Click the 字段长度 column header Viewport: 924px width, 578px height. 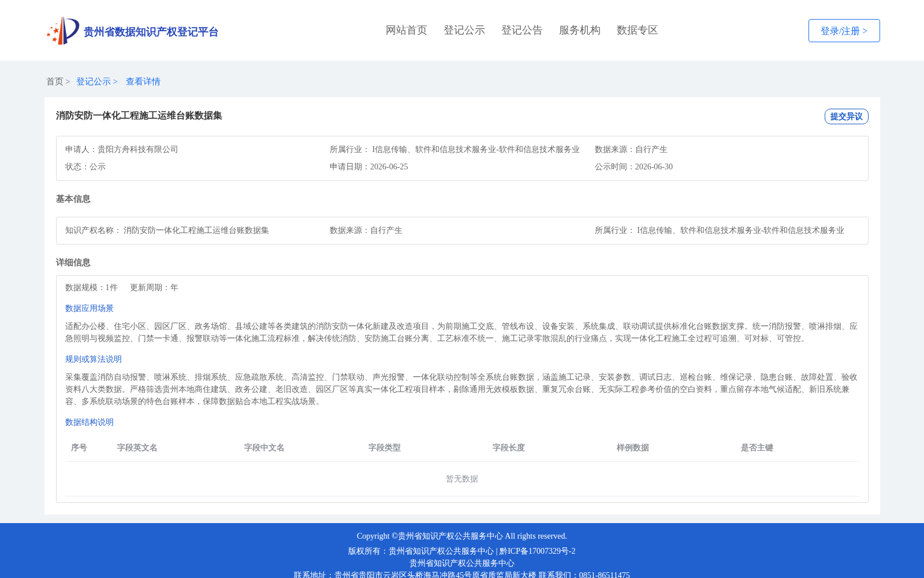(509, 447)
